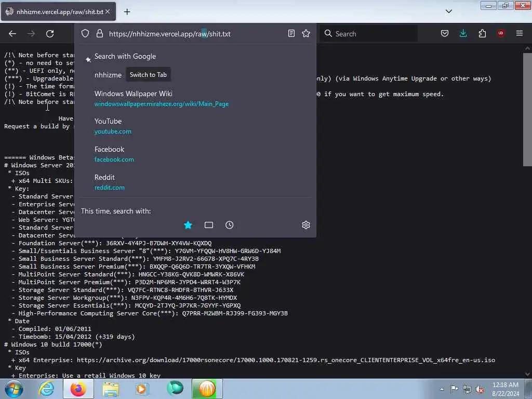Switch to Firefox in the taskbar
Image resolution: width=532 pixels, height=399 pixels.
(78, 389)
